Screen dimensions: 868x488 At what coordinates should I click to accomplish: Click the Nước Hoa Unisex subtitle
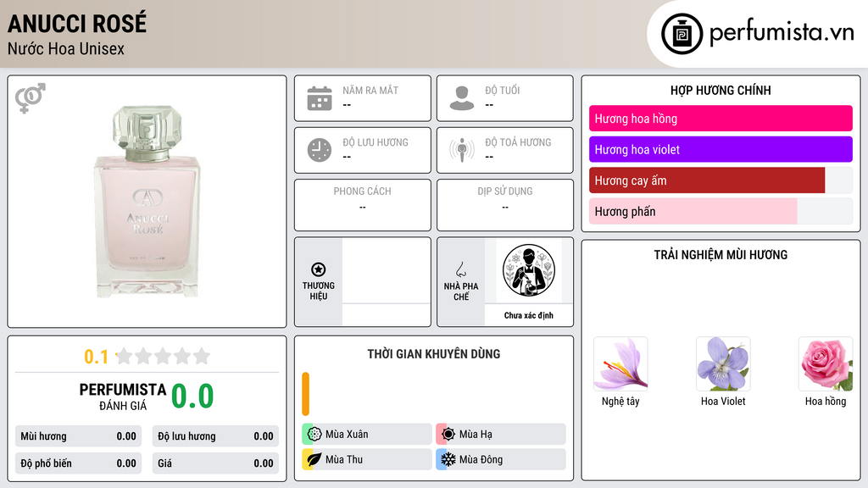[66, 48]
